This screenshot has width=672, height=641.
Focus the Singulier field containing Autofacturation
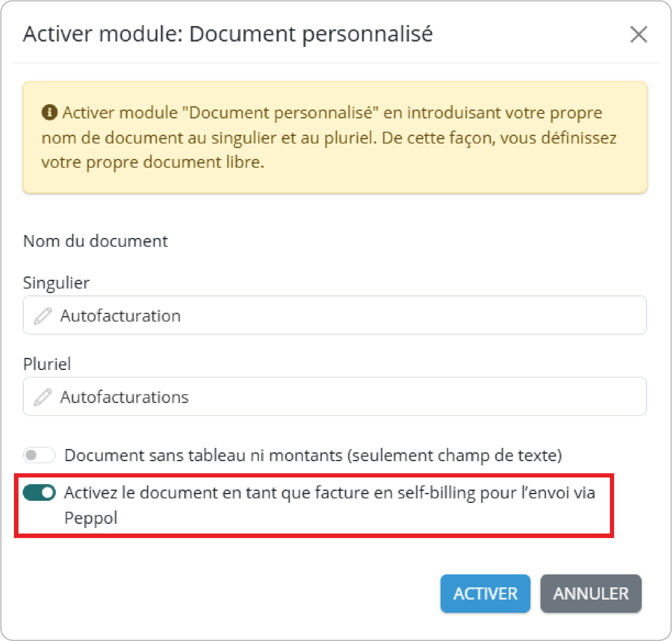click(x=342, y=315)
